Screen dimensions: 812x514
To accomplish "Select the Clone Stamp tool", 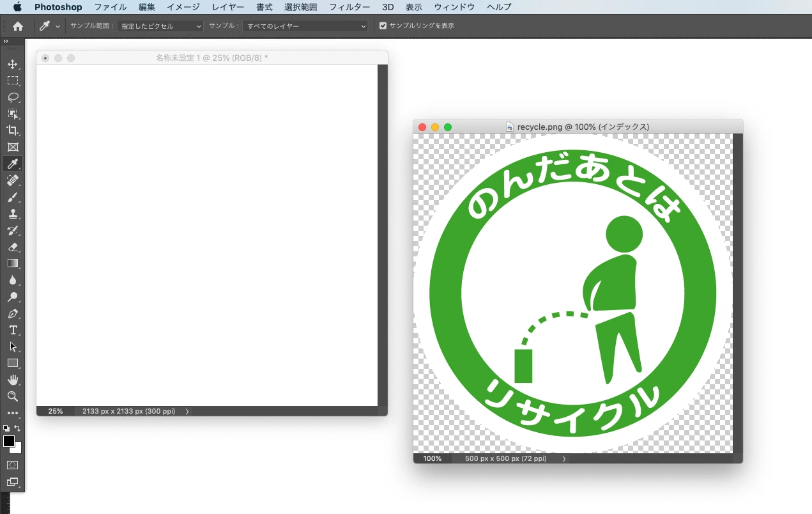I will (x=13, y=214).
